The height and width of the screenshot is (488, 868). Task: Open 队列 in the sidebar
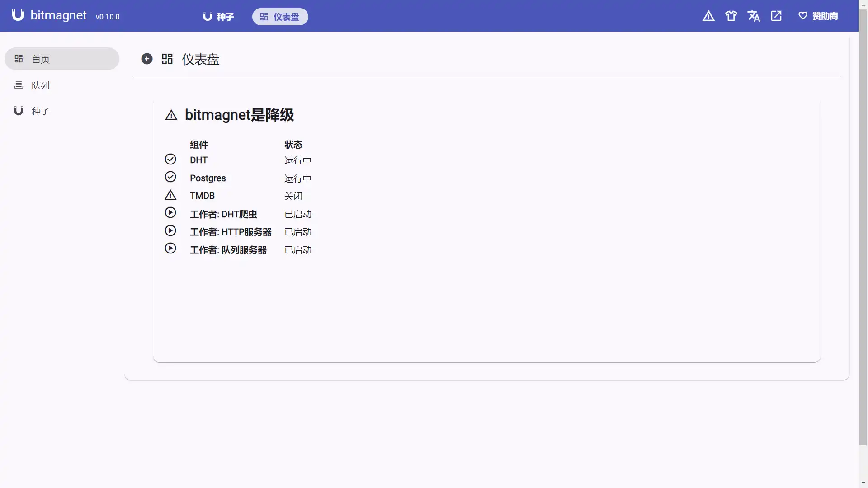pos(40,85)
